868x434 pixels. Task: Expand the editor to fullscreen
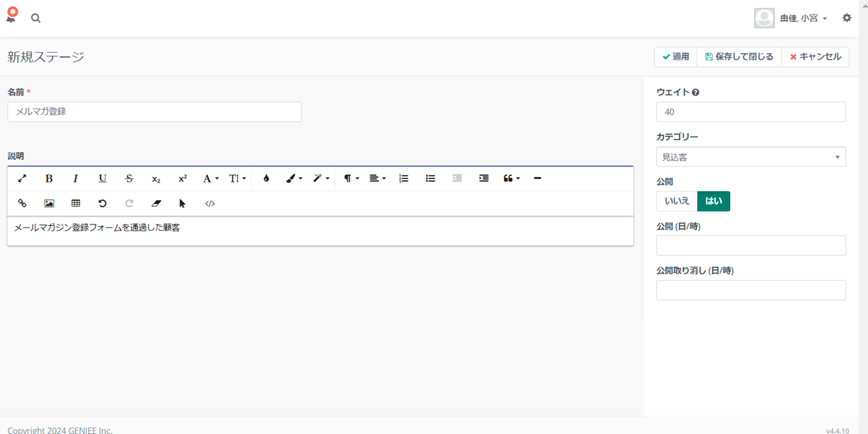pos(22,178)
